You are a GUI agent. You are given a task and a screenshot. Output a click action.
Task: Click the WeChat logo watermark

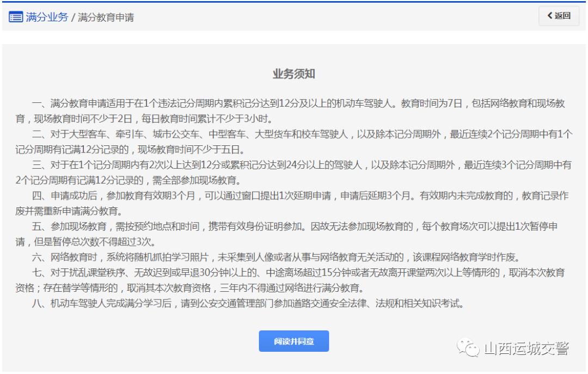tap(468, 348)
